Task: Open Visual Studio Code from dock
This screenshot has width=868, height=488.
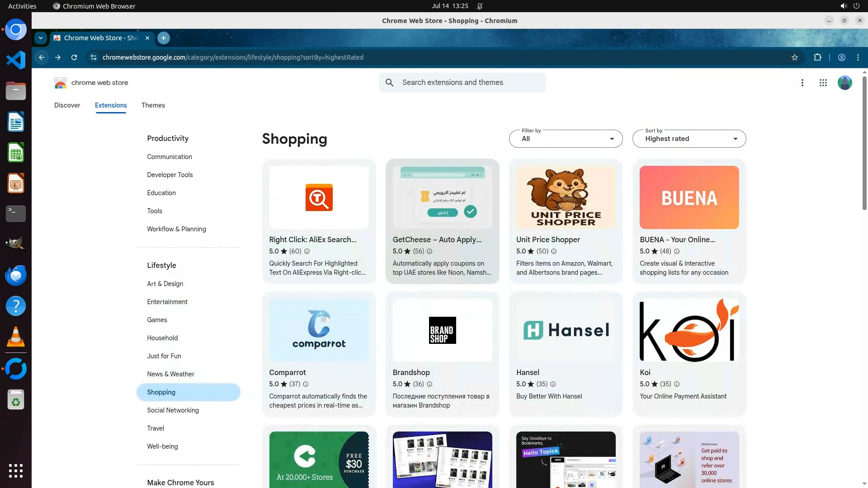Action: pos(16,60)
